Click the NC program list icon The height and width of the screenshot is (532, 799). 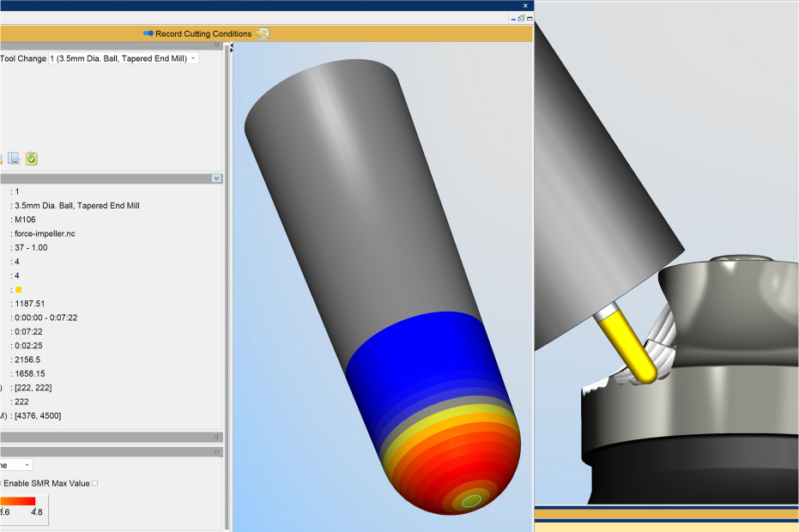pyautogui.click(x=15, y=159)
